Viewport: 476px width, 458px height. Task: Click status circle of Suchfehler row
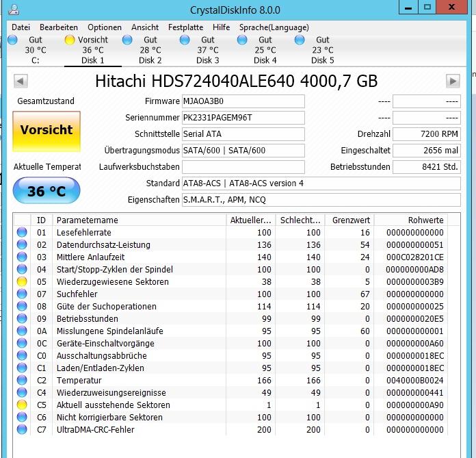[22, 294]
